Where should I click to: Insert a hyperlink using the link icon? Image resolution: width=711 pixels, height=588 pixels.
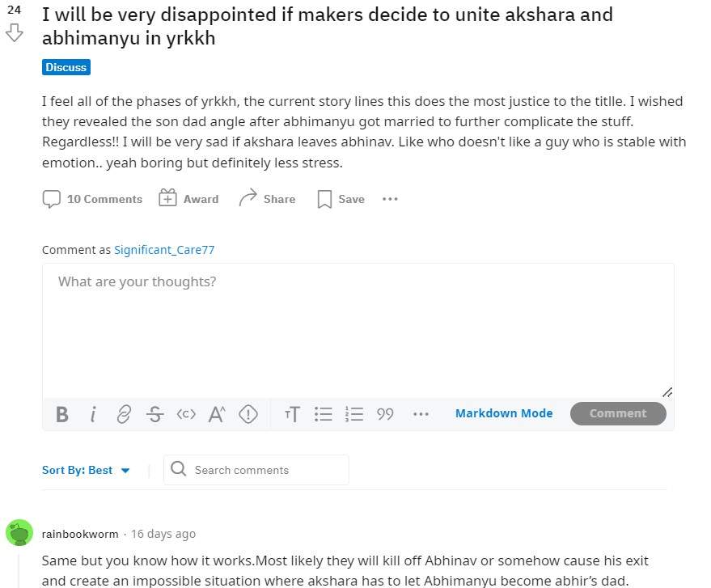123,414
